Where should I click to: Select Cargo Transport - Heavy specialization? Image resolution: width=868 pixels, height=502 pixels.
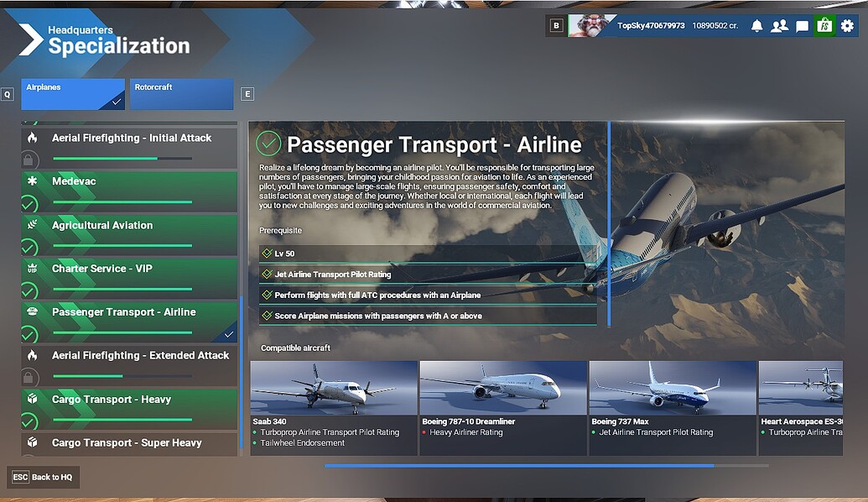129,410
